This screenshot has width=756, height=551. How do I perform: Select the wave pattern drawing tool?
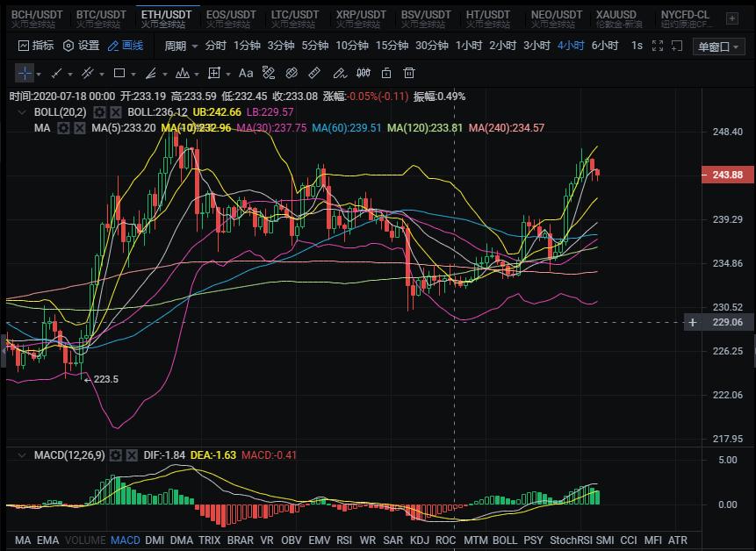point(183,73)
